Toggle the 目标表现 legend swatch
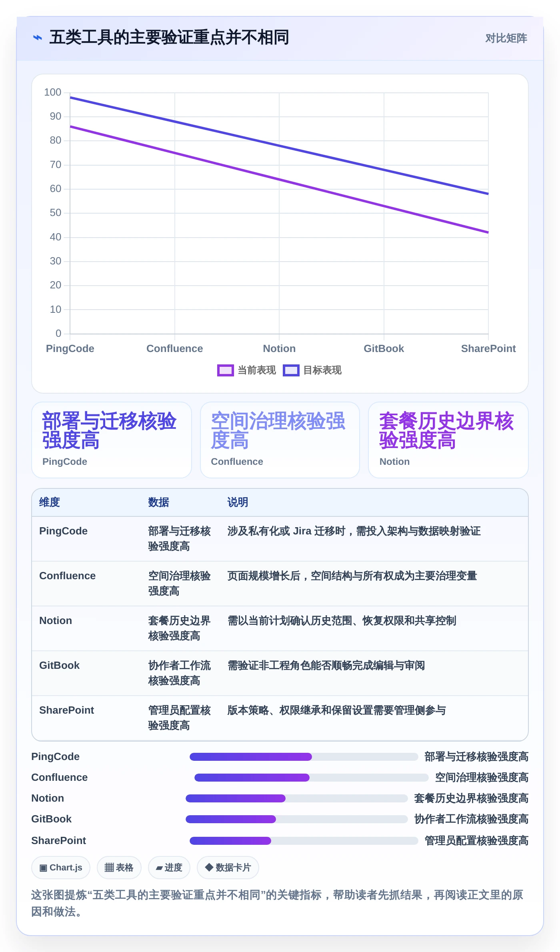The width and height of the screenshot is (560, 952). (x=291, y=370)
